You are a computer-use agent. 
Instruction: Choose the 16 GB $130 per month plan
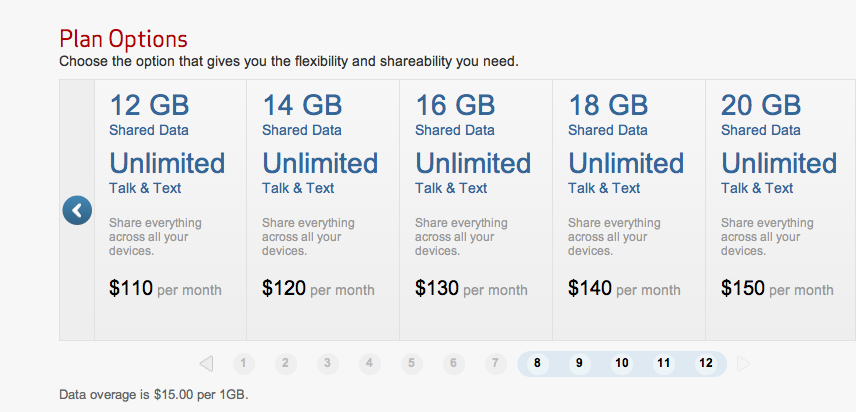click(x=476, y=210)
